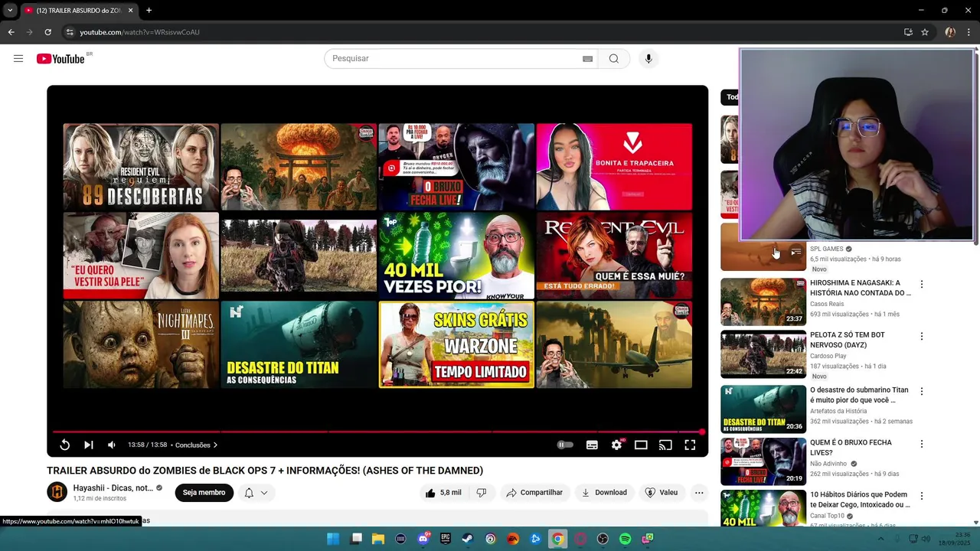
Task: Open the on-screen keyboard in search box
Action: tap(587, 59)
